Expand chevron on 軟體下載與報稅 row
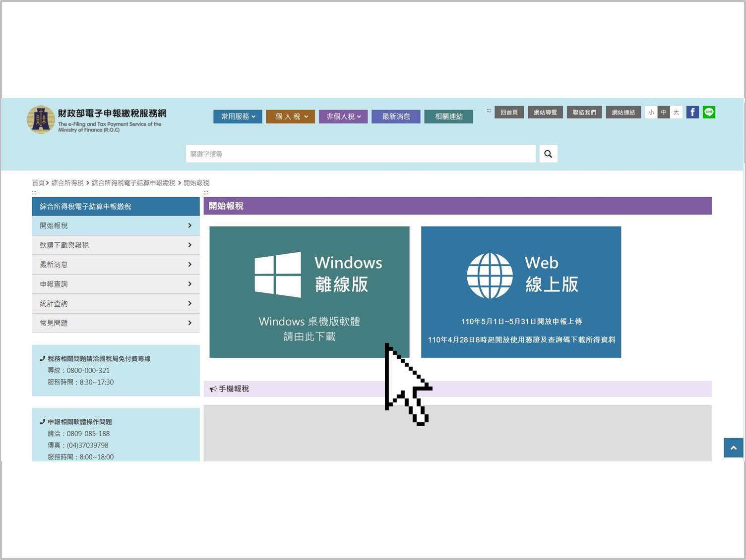 point(190,245)
